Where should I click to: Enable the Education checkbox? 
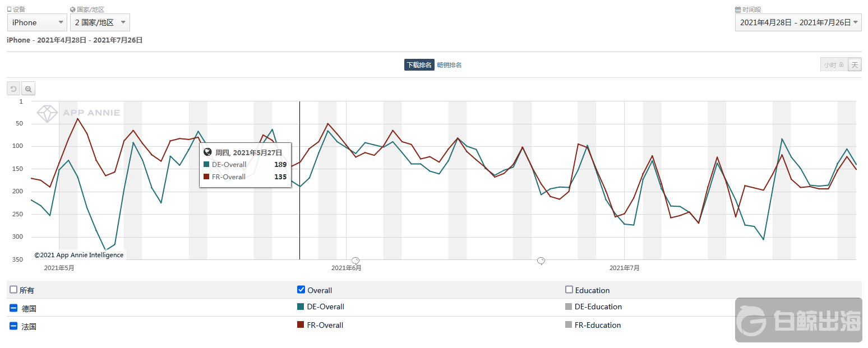pyautogui.click(x=569, y=290)
